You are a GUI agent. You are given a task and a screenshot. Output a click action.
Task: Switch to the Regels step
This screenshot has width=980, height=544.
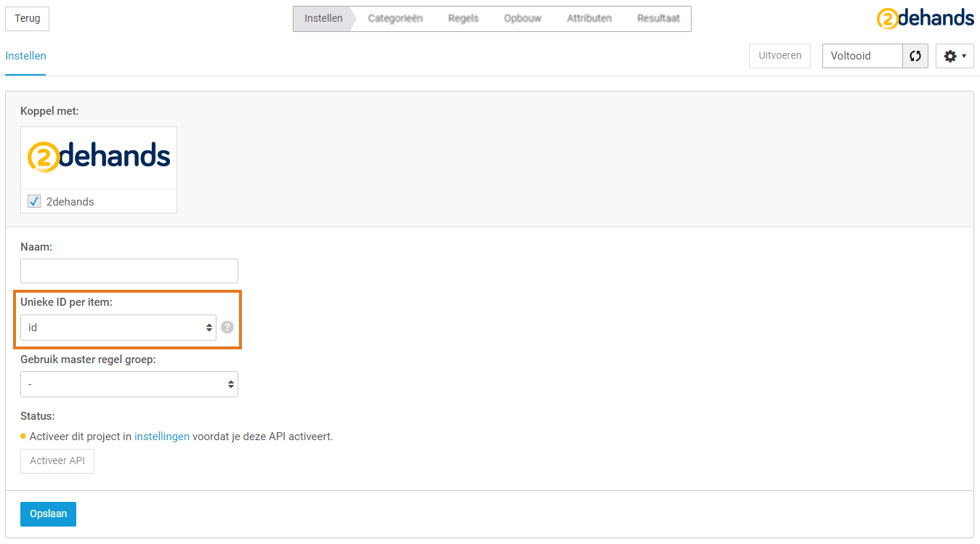463,19
